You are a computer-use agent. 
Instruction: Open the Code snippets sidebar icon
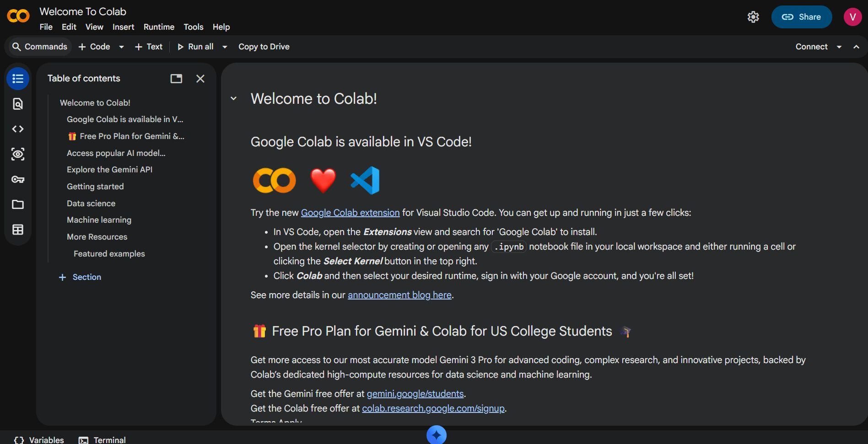tap(17, 129)
